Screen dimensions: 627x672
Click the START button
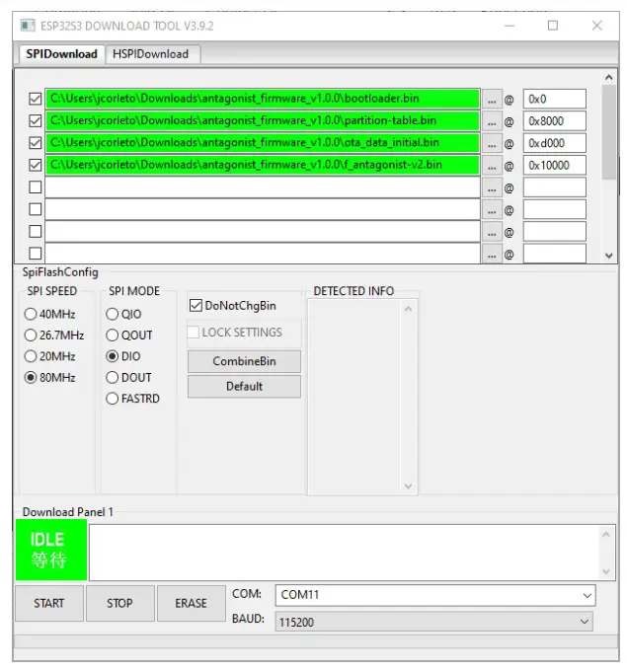click(x=49, y=603)
